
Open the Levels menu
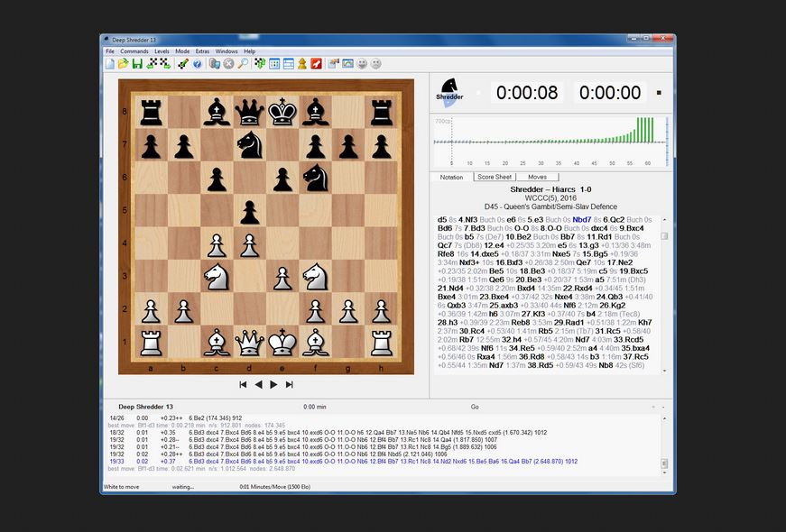162,51
